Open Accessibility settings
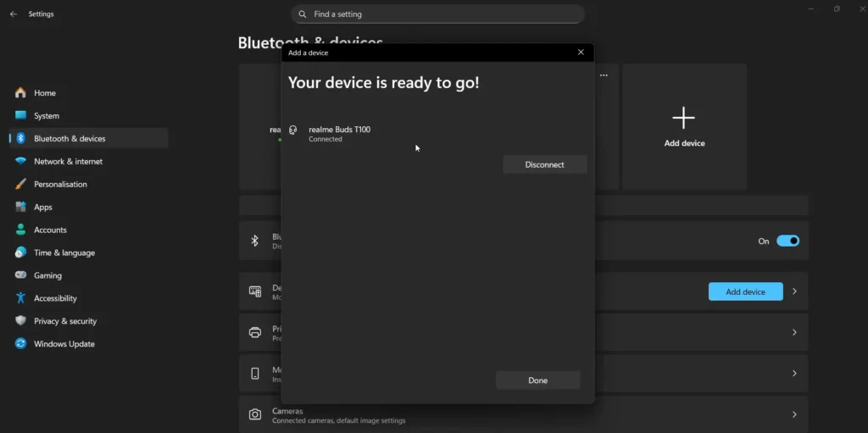Viewport: 868px width, 433px height. pyautogui.click(x=88, y=298)
